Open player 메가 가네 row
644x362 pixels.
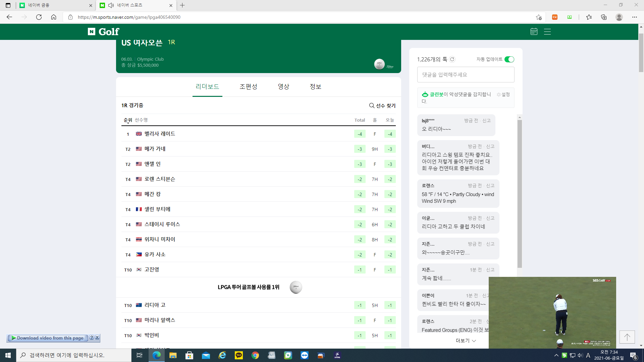pyautogui.click(x=258, y=149)
